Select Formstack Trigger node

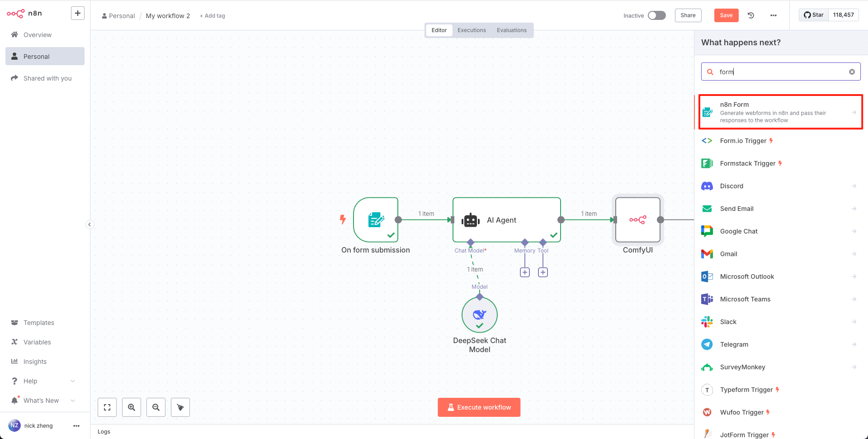781,163
